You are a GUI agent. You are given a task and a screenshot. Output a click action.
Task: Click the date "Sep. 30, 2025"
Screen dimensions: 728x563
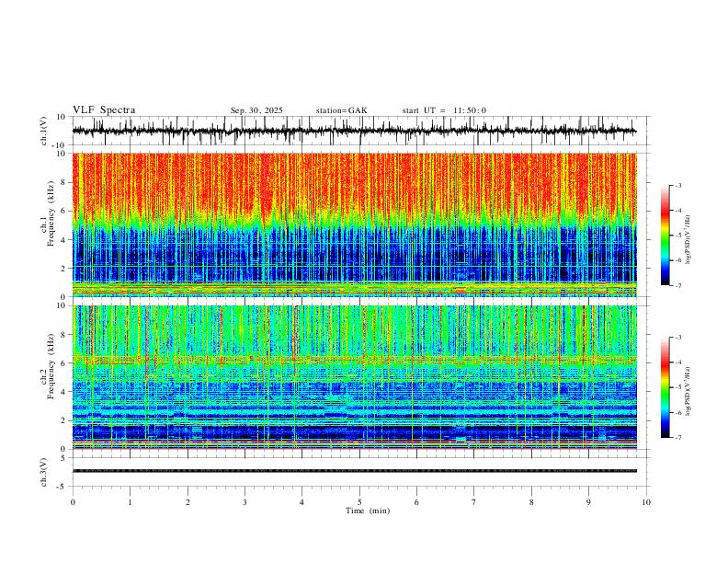tap(256, 110)
